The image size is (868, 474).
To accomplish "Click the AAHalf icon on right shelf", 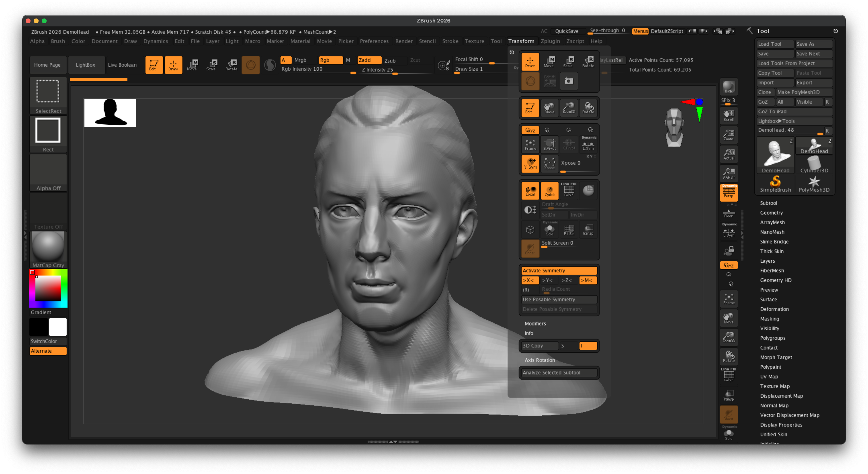I will (729, 173).
